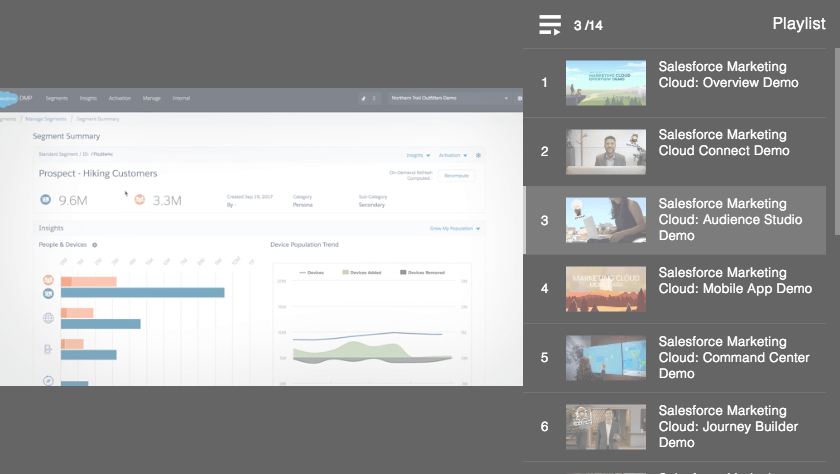This screenshot has height=474, width=840.
Task: Select Salesforce Marketing Cloud Connect Demo title
Action: [x=724, y=142]
